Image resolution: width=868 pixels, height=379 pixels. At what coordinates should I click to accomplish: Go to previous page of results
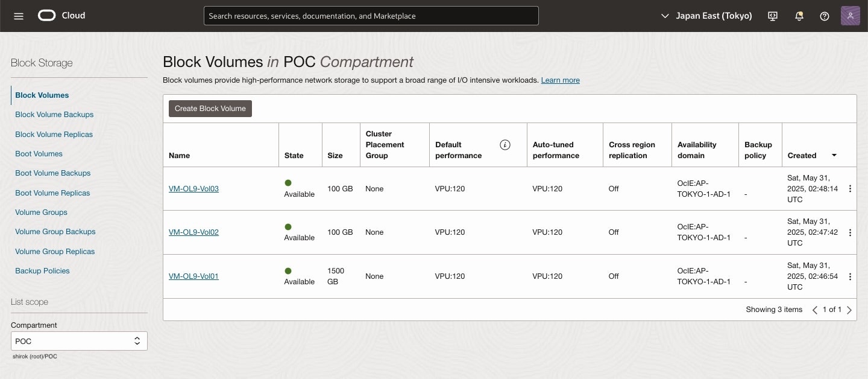click(x=815, y=310)
